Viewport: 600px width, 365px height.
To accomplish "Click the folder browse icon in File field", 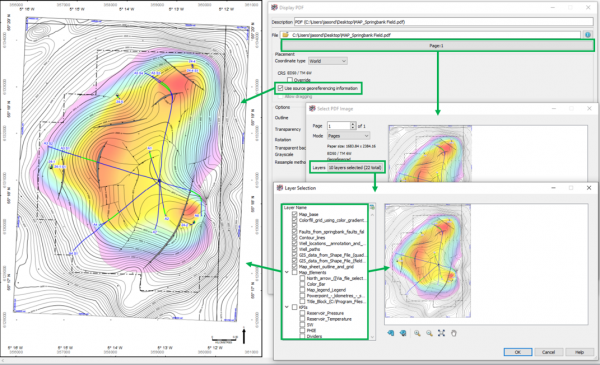I will pyautogui.click(x=285, y=35).
